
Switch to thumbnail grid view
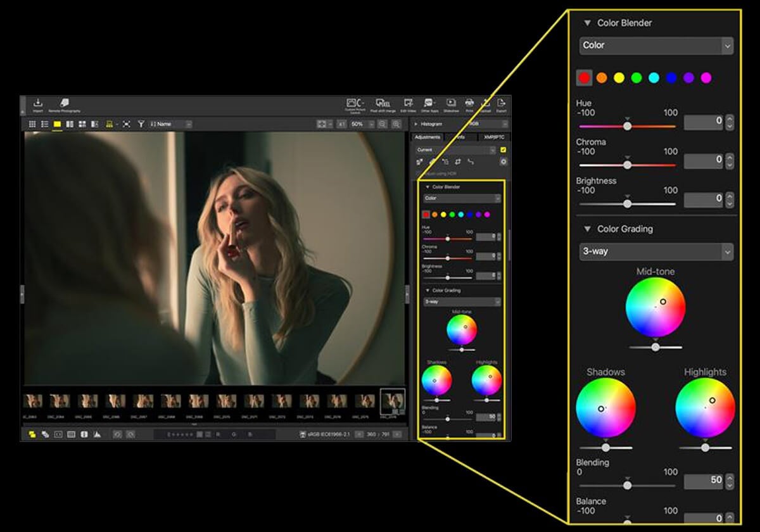32,124
